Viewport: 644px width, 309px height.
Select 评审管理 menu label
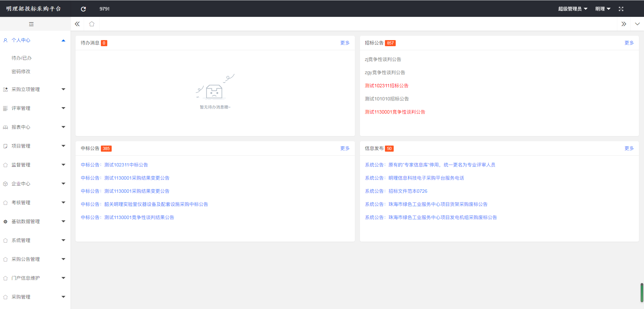pyautogui.click(x=21, y=108)
